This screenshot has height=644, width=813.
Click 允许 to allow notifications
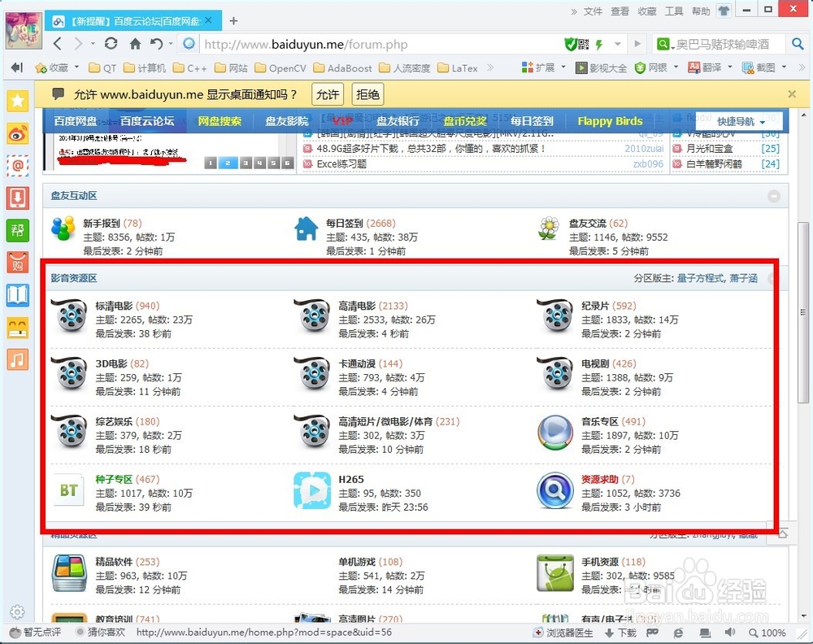(x=327, y=94)
